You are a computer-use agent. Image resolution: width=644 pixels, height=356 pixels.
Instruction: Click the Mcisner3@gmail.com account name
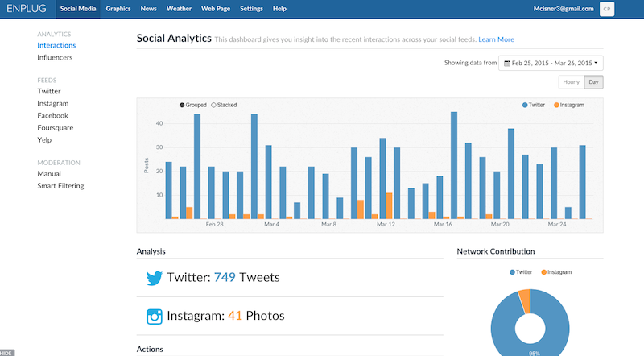[563, 9]
